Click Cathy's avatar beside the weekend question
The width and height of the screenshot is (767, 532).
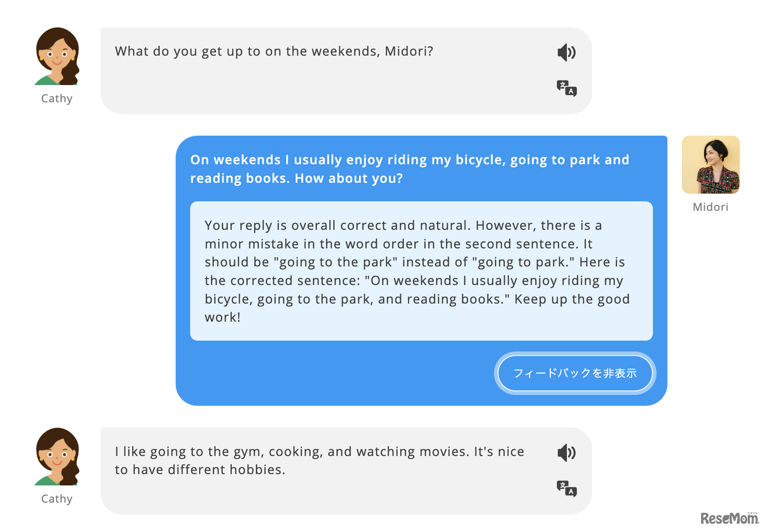[x=57, y=56]
